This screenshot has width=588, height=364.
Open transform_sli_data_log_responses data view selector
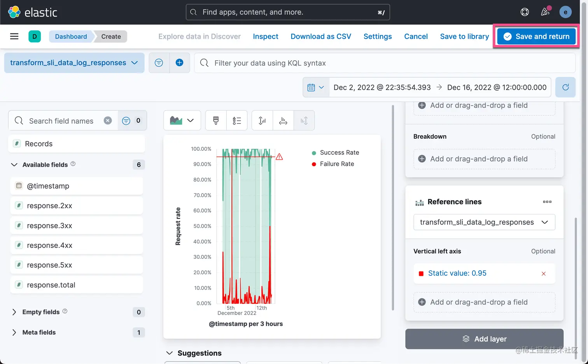coord(74,63)
